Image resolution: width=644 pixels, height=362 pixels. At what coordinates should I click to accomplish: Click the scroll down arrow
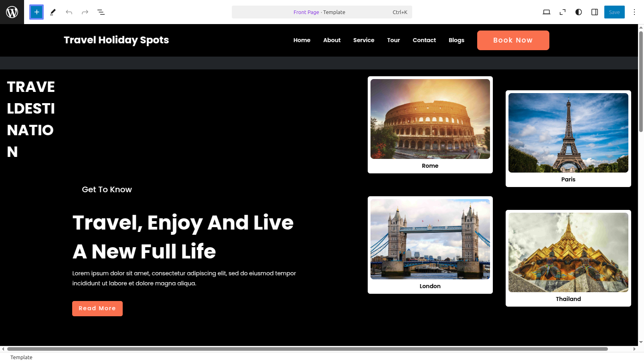point(641,342)
